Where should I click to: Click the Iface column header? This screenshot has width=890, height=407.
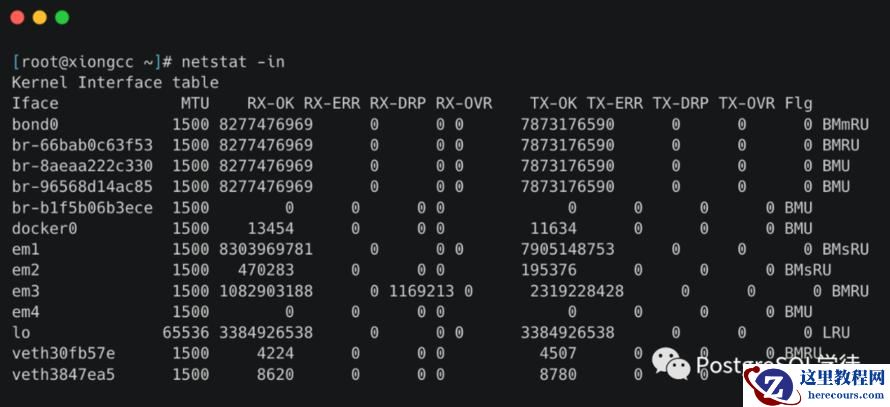[35, 103]
